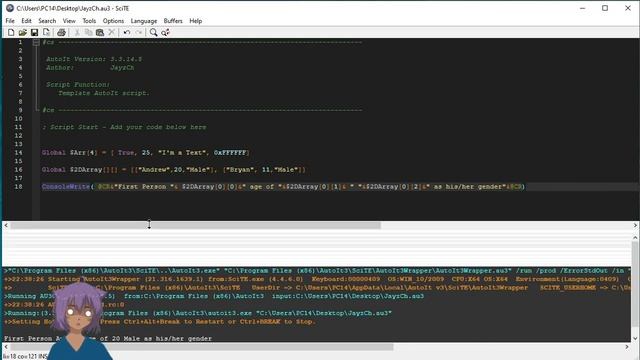Click the output pane scroll down arrow

(635, 338)
